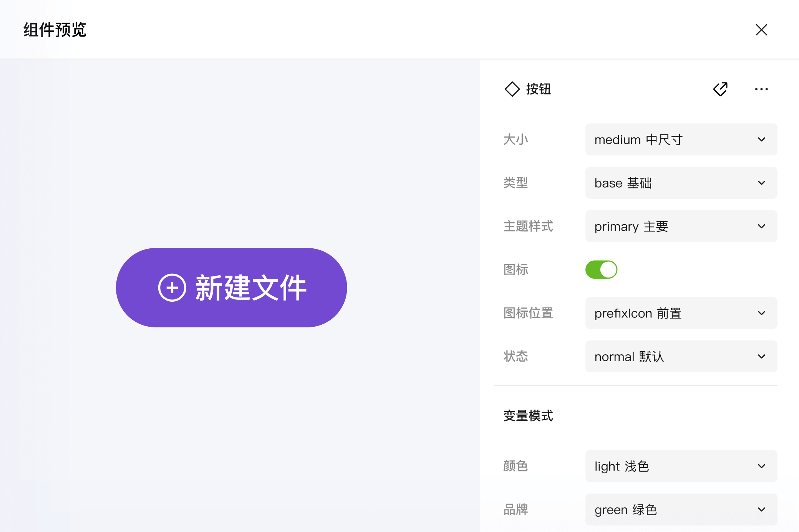Open the normal 默认 state selector field
799x532 pixels.
click(681, 357)
